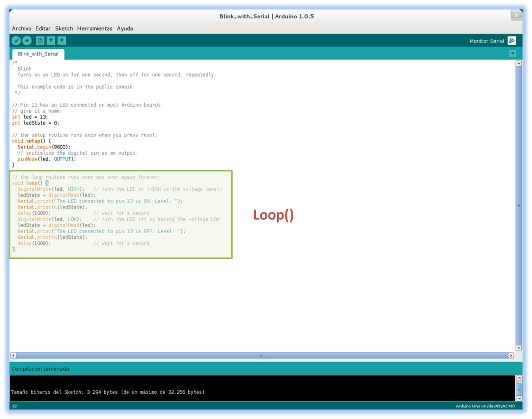The image size is (532, 419).
Task: Close the Arduino window
Action: 516,16
